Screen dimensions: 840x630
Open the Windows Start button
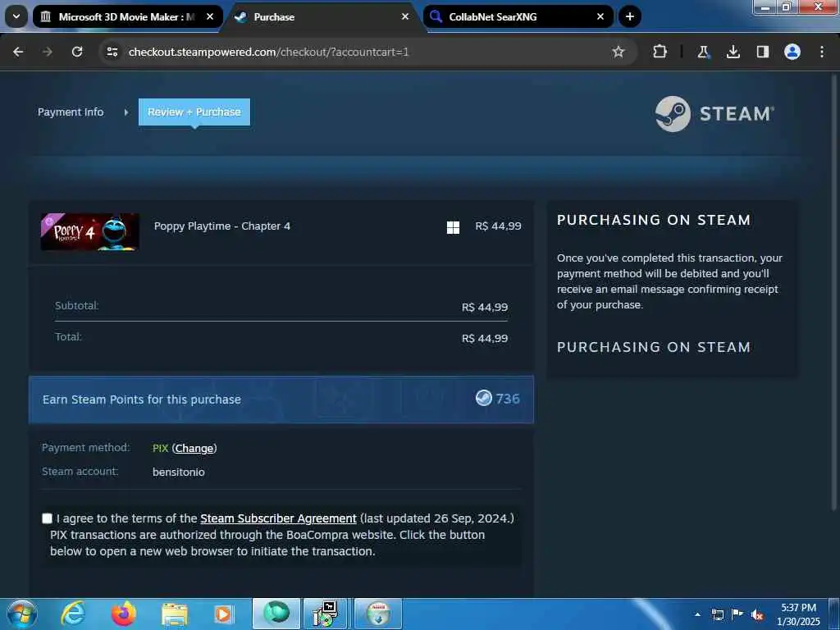click(x=21, y=614)
